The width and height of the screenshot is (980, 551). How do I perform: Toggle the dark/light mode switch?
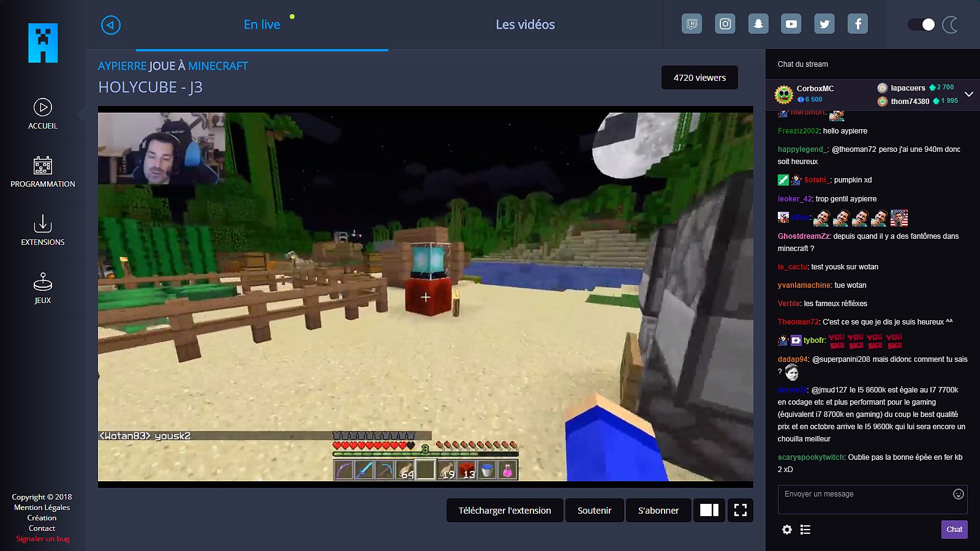click(x=921, y=24)
